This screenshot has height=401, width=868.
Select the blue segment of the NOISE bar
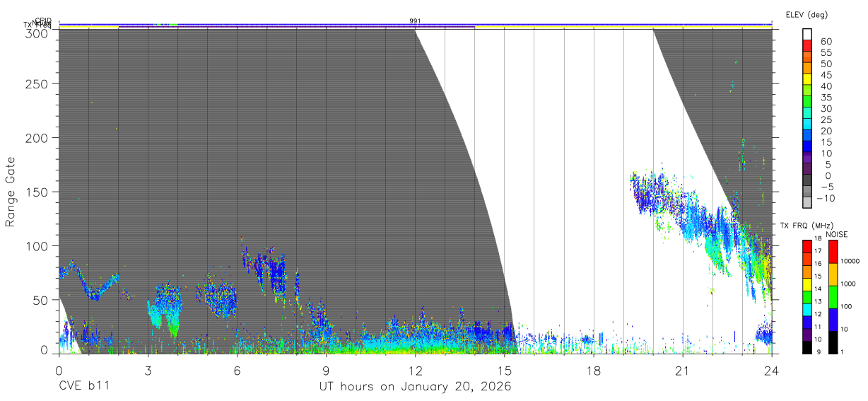click(x=833, y=320)
